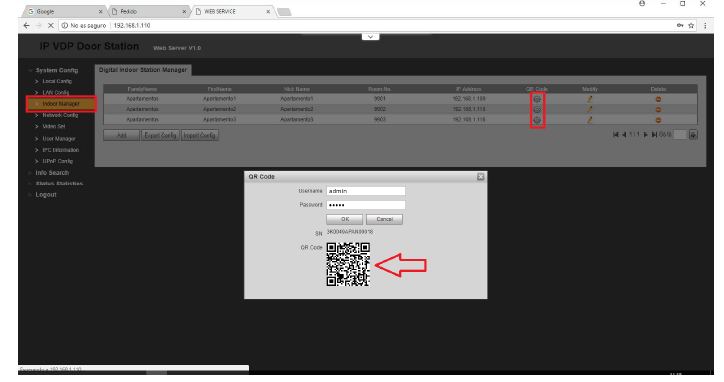Click Logout in the sidebar
Image resolution: width=724 pixels, height=382 pixels.
click(x=46, y=195)
